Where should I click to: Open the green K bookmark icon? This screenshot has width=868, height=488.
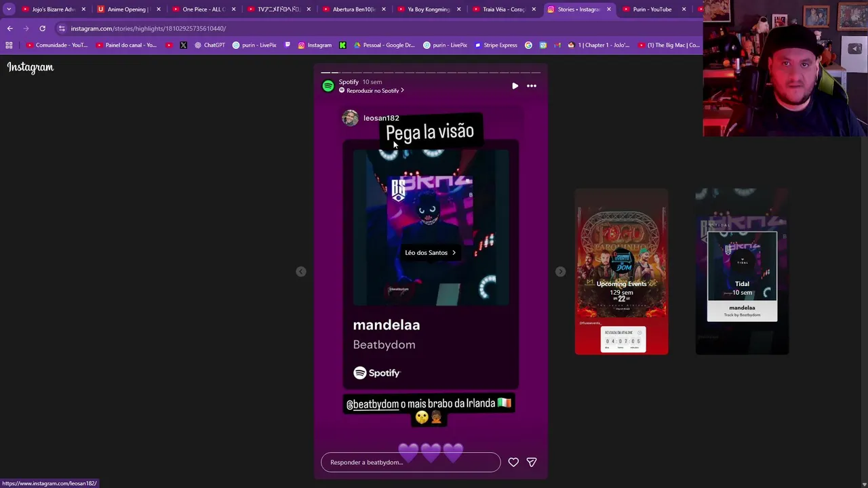tap(342, 45)
